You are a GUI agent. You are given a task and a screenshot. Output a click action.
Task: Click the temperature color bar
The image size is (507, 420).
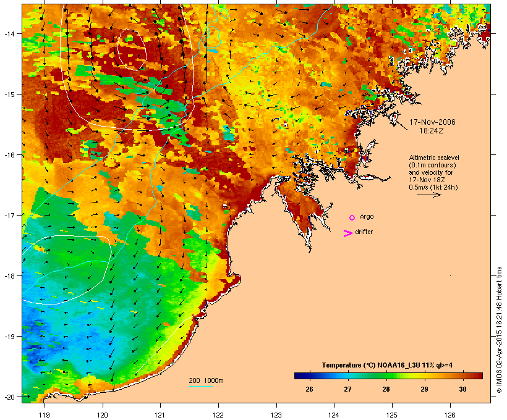click(x=388, y=376)
